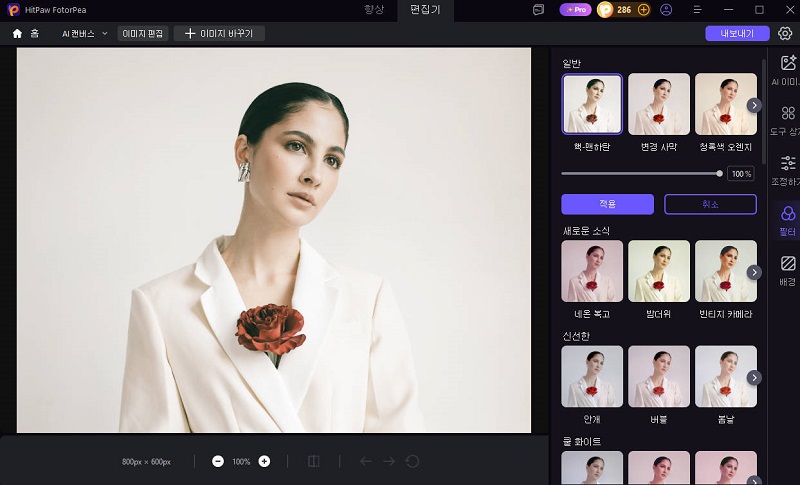800x485 pixels.
Task: Click the HitPaw FotorPea logo icon
Action: 13,10
